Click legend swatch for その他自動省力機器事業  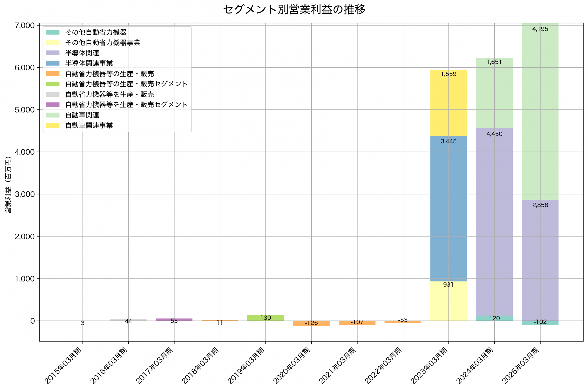click(x=53, y=43)
